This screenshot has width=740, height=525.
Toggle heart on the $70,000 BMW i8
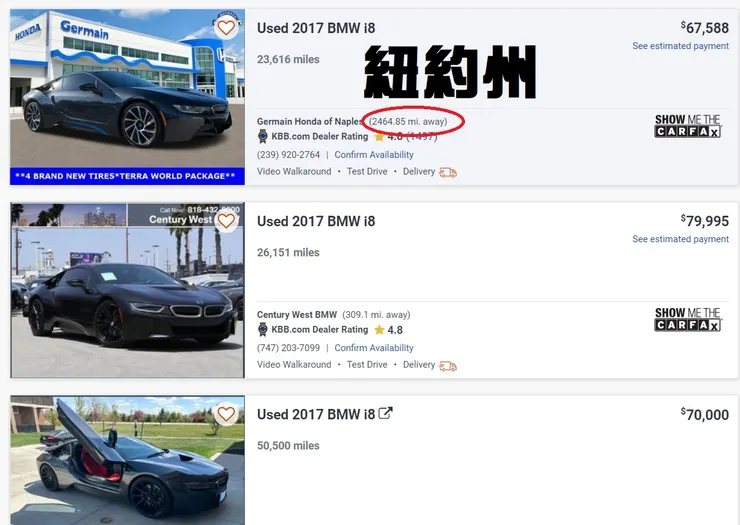tap(226, 414)
